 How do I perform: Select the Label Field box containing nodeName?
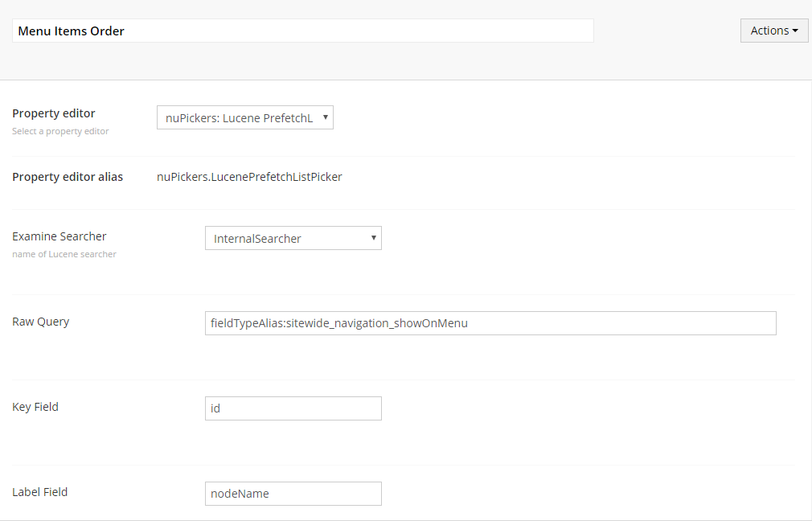[293, 494]
